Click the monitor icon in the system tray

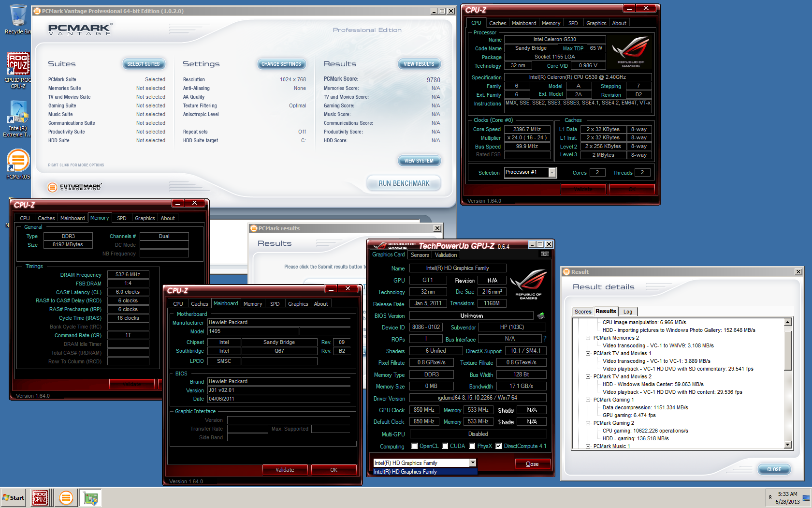(806, 497)
